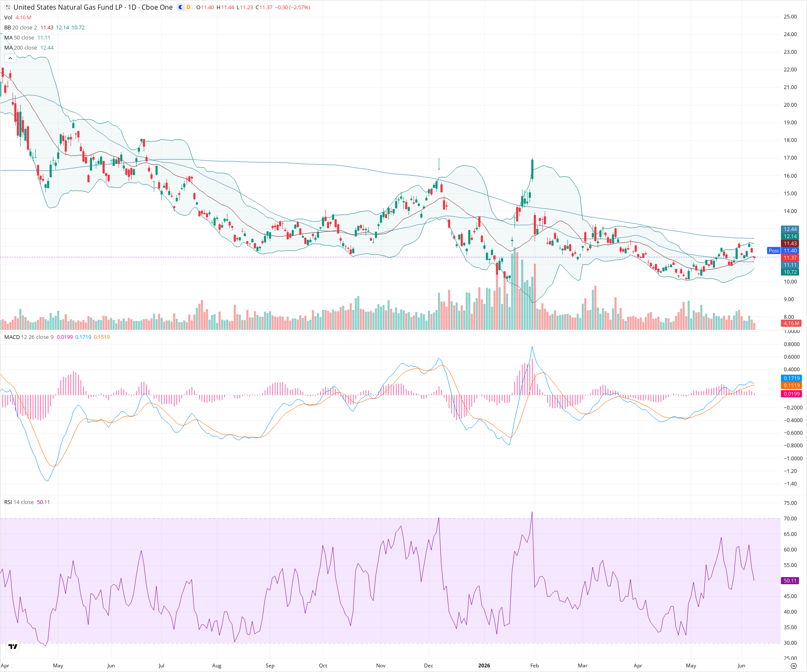Select the chart title United States Natural Gas Fund LP

(68, 7)
